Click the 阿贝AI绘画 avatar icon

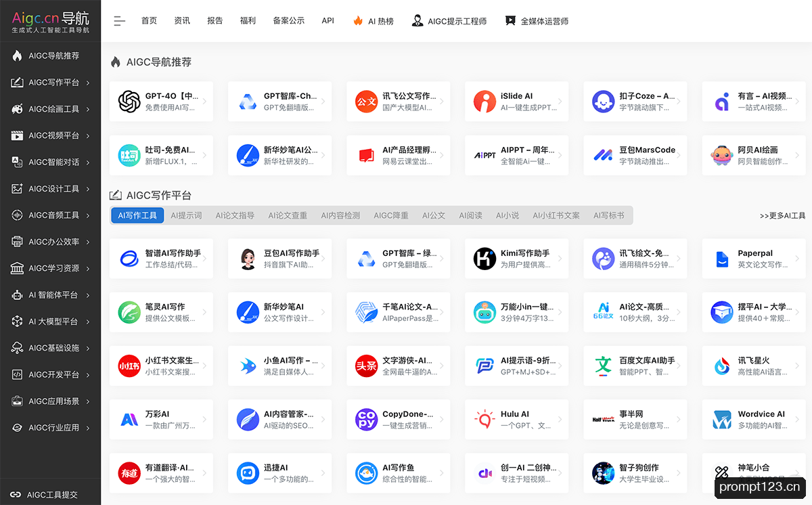click(721, 156)
